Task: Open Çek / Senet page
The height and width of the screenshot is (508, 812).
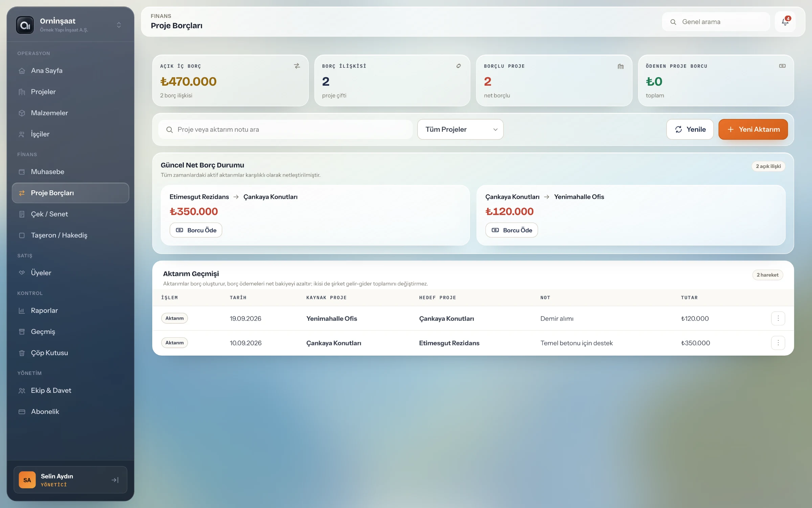Action: click(x=70, y=214)
